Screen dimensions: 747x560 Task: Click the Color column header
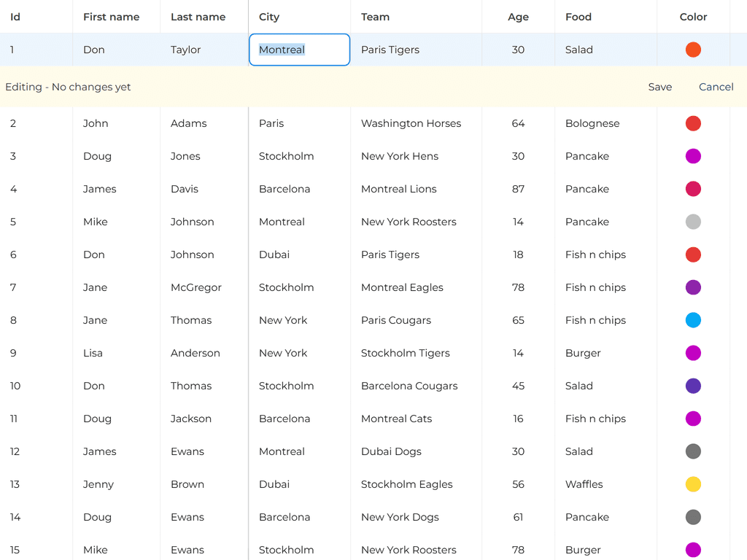[x=693, y=17]
